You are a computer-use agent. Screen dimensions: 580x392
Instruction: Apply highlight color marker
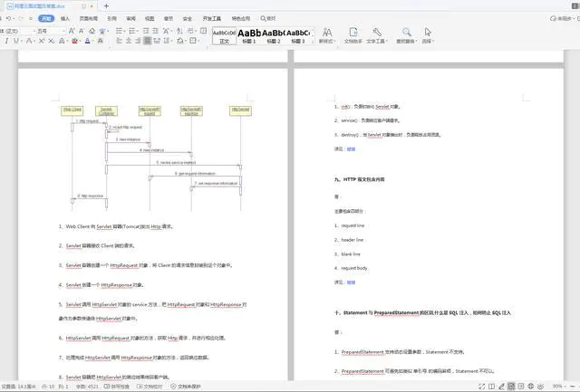(x=74, y=41)
